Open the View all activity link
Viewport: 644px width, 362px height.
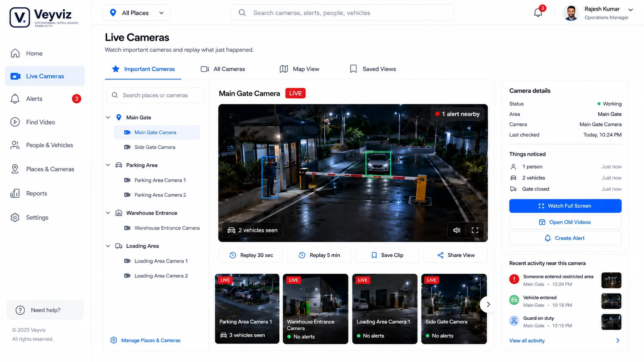(x=527, y=340)
